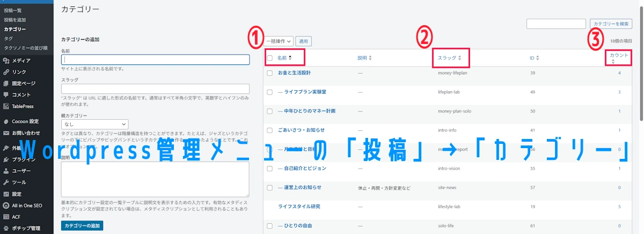This screenshot has height=234, width=644.
Task: Click the ポチップ管理 icon
Action: click(x=6, y=228)
